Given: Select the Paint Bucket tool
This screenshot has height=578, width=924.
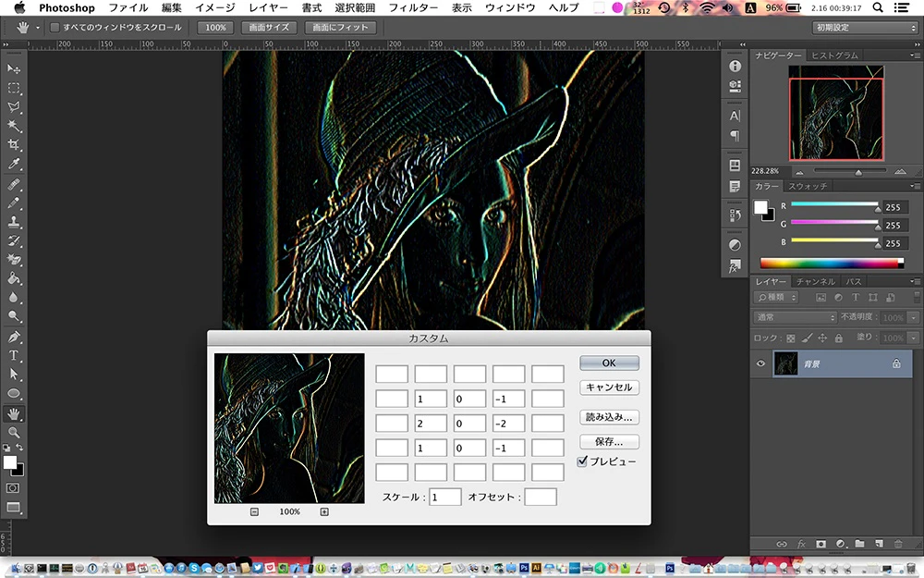Looking at the screenshot, I should coord(13,278).
